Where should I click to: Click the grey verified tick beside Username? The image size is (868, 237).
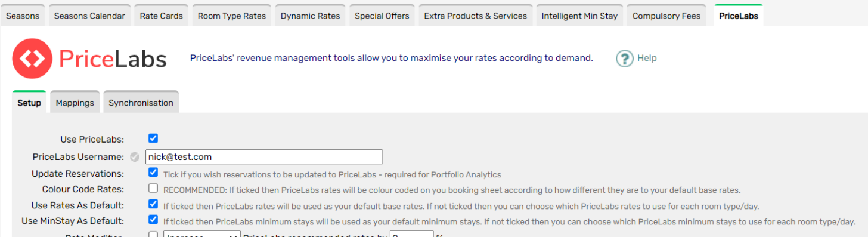(135, 157)
